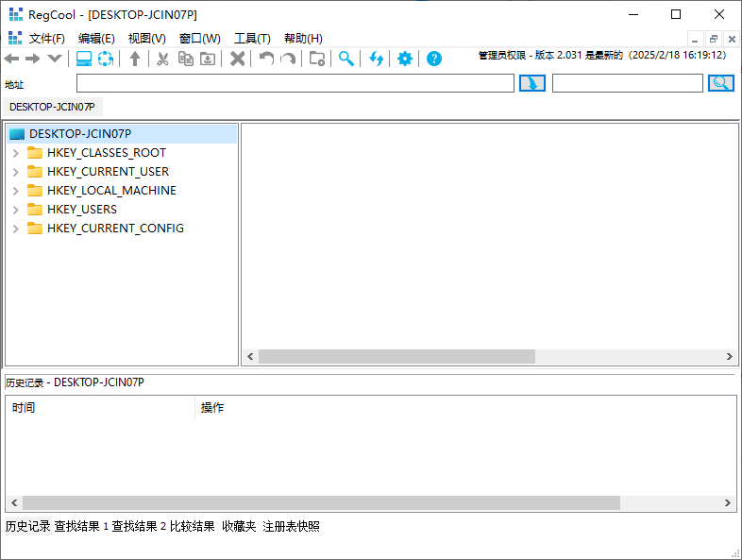Open the 文件(F) menu
The height and width of the screenshot is (560, 742).
(47, 39)
